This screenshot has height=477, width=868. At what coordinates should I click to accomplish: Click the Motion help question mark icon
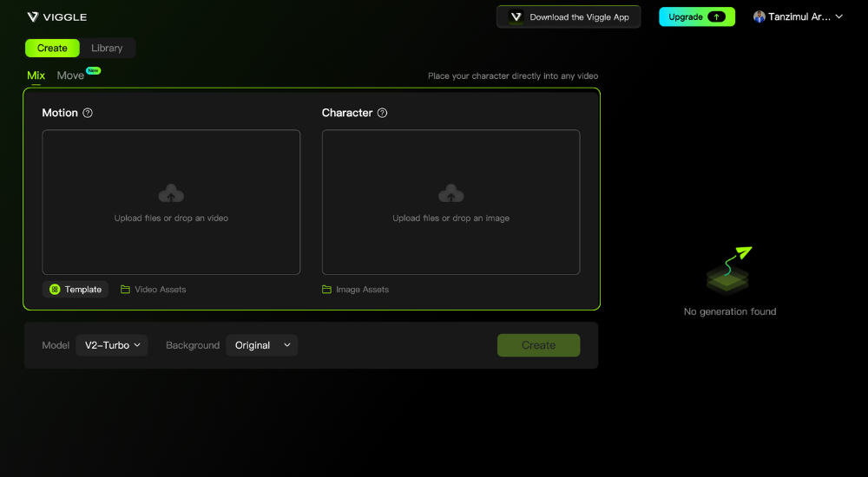pyautogui.click(x=88, y=113)
